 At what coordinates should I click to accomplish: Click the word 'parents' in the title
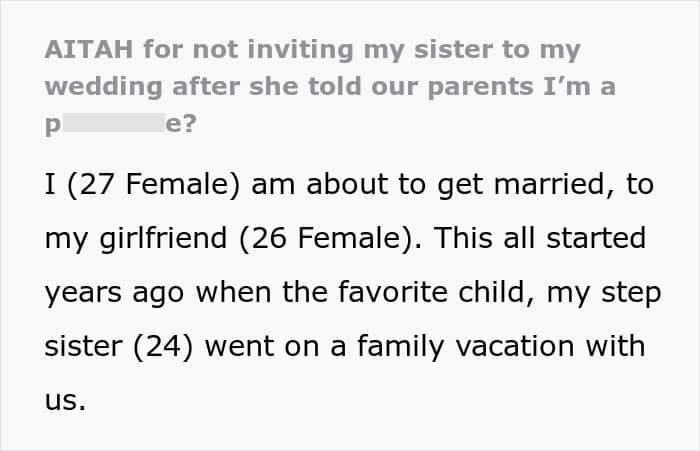coord(480,88)
